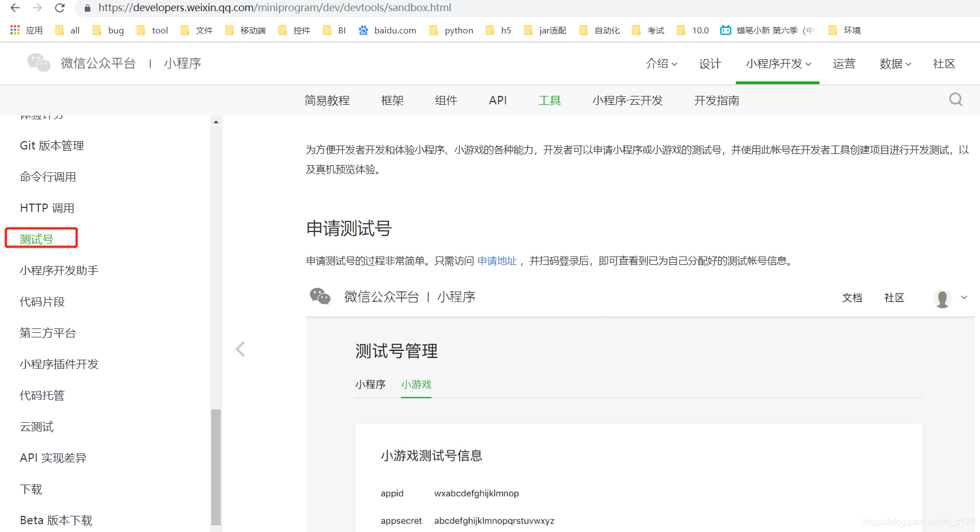Viewport: 980px width, 532px height.
Task: Open HTTP 调用 in sidebar
Action: pos(47,208)
